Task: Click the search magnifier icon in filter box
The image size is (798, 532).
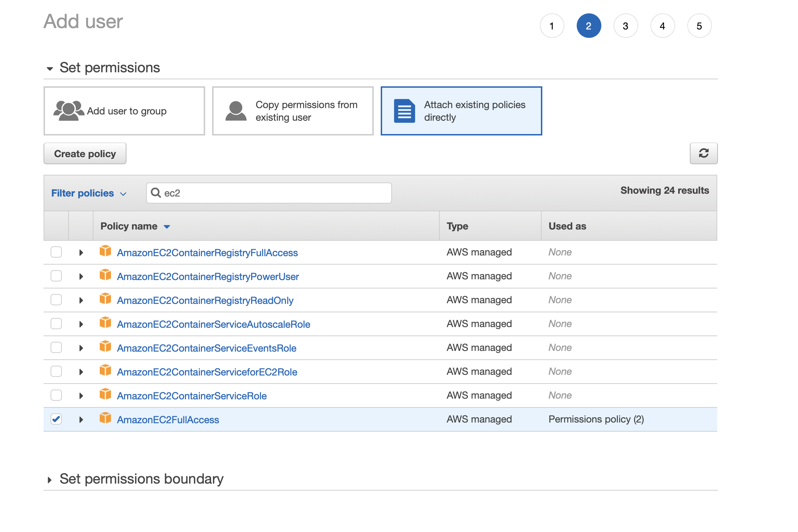Action: pos(156,193)
